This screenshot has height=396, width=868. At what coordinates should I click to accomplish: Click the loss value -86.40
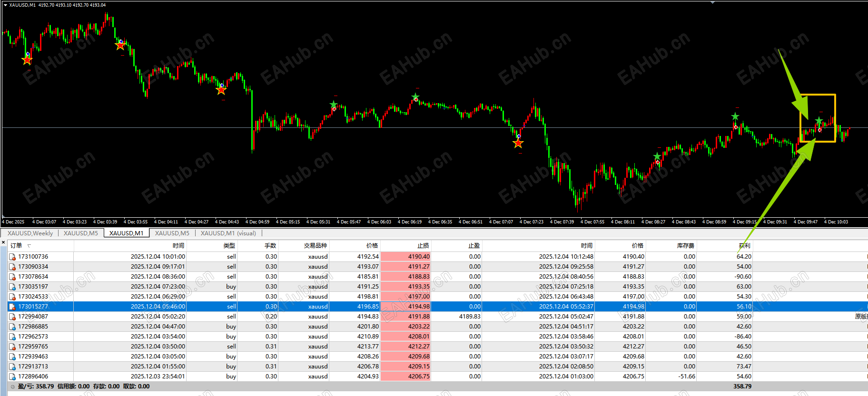(743, 337)
